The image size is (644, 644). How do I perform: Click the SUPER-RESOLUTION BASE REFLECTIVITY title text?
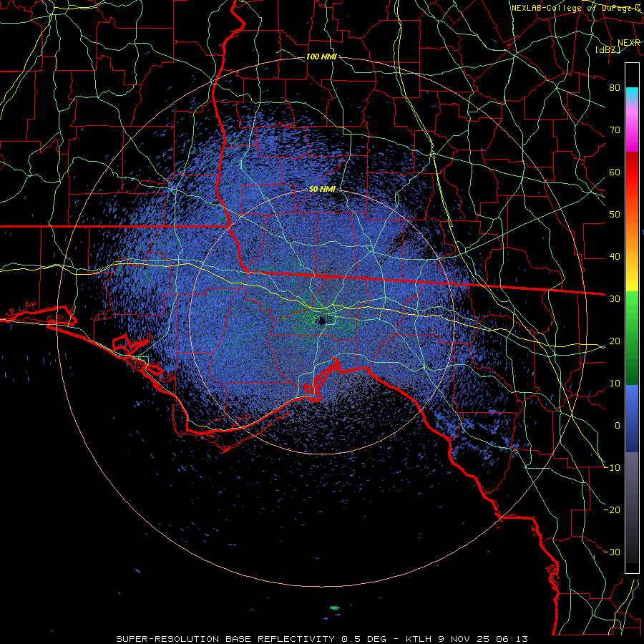pyautogui.click(x=225, y=639)
